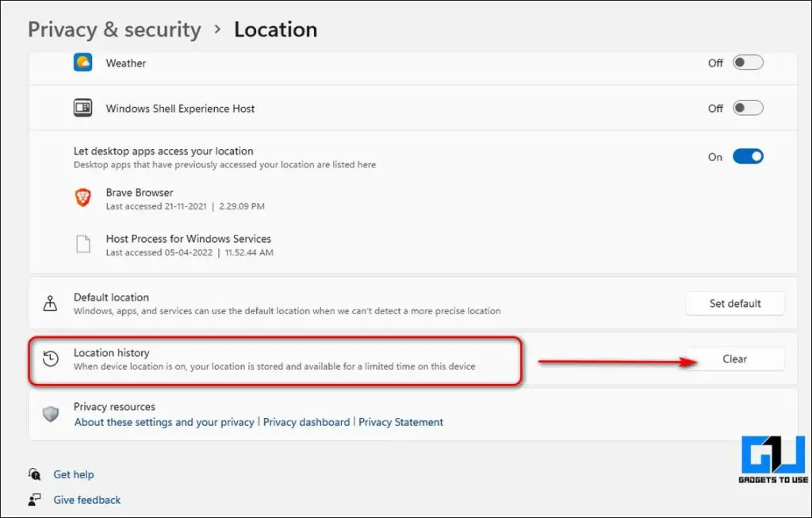This screenshot has height=518, width=812.
Task: Click the Get help headset icon
Action: tap(35, 474)
